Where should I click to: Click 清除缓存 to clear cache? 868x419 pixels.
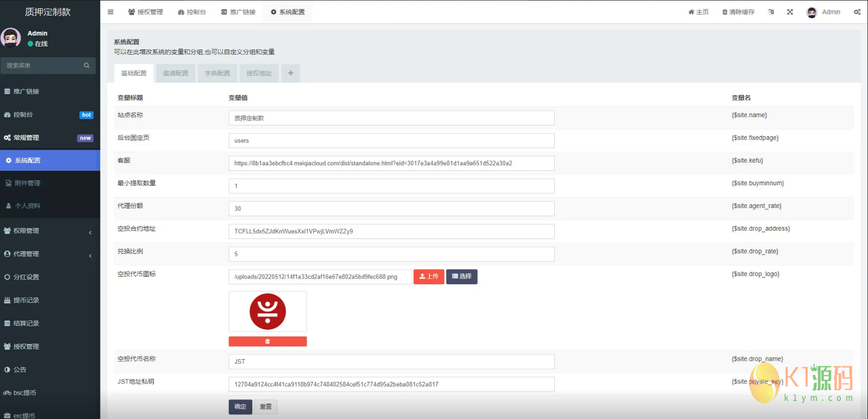738,12
